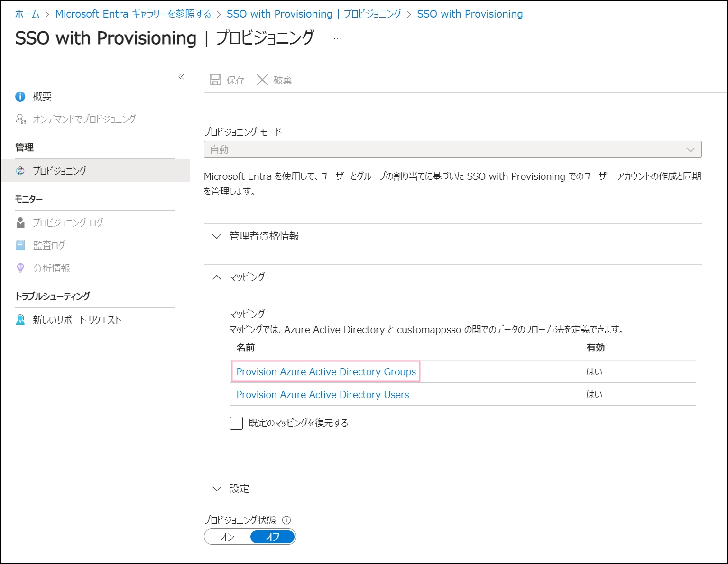Check the 既定のマッピングを復元する checkbox
Viewport: 728px width, 564px height.
[236, 423]
